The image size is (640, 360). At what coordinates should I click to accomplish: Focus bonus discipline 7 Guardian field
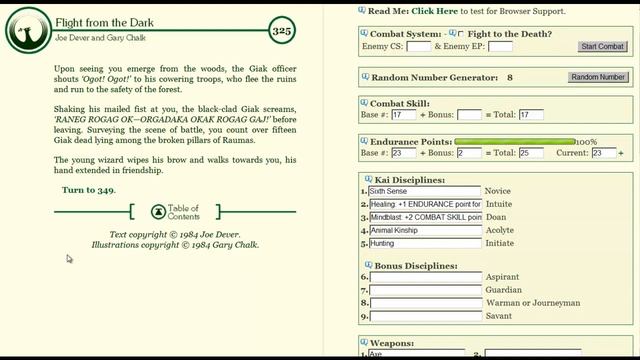[426, 290]
